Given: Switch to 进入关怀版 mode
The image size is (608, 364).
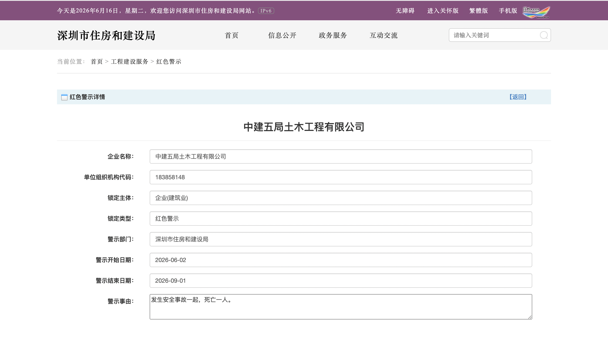Looking at the screenshot, I should tap(443, 11).
